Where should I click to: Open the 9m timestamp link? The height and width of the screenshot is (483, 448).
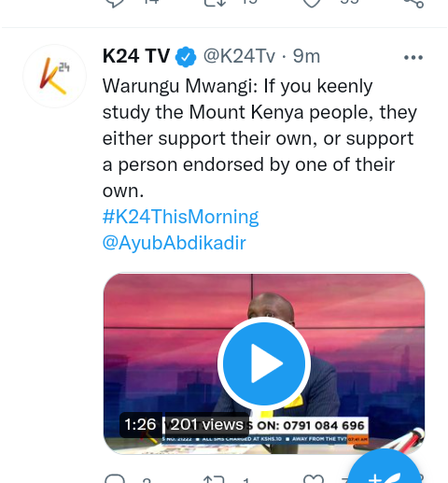[x=306, y=56]
